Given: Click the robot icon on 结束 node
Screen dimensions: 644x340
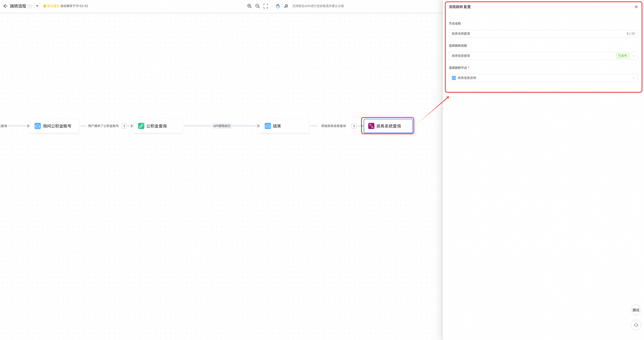Looking at the screenshot, I should [x=268, y=126].
